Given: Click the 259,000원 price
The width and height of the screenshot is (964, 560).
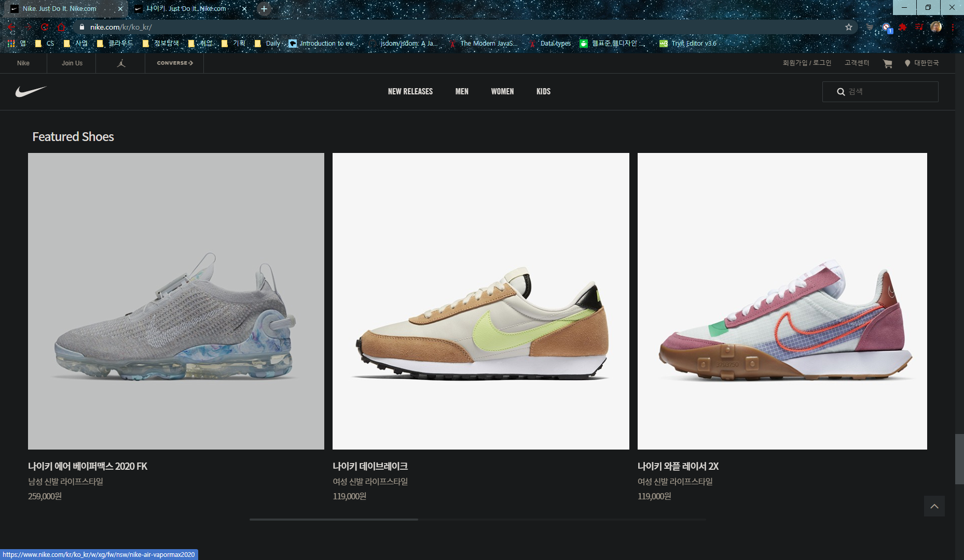Looking at the screenshot, I should [x=45, y=496].
